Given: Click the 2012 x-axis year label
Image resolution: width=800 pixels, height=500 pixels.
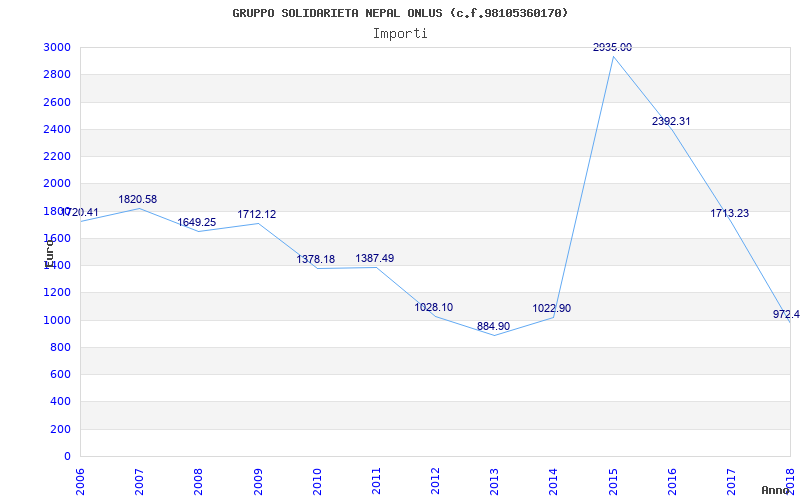Looking at the screenshot, I should click(435, 482).
